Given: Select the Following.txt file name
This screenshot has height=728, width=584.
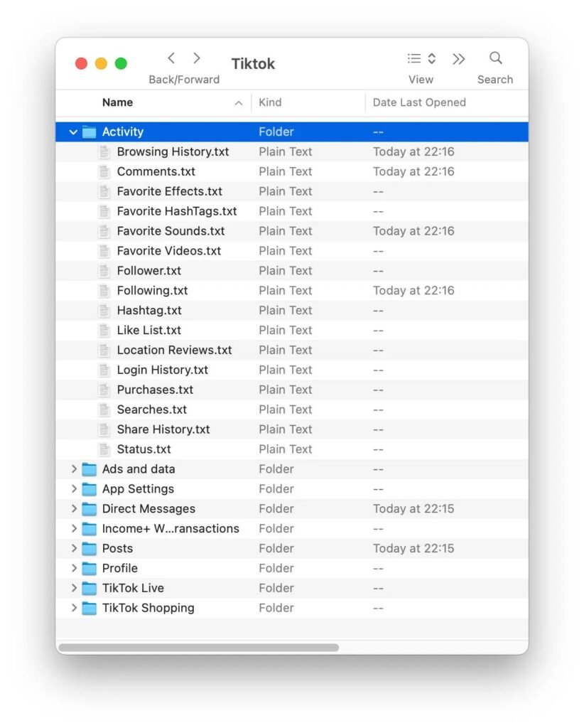Looking at the screenshot, I should coord(152,291).
